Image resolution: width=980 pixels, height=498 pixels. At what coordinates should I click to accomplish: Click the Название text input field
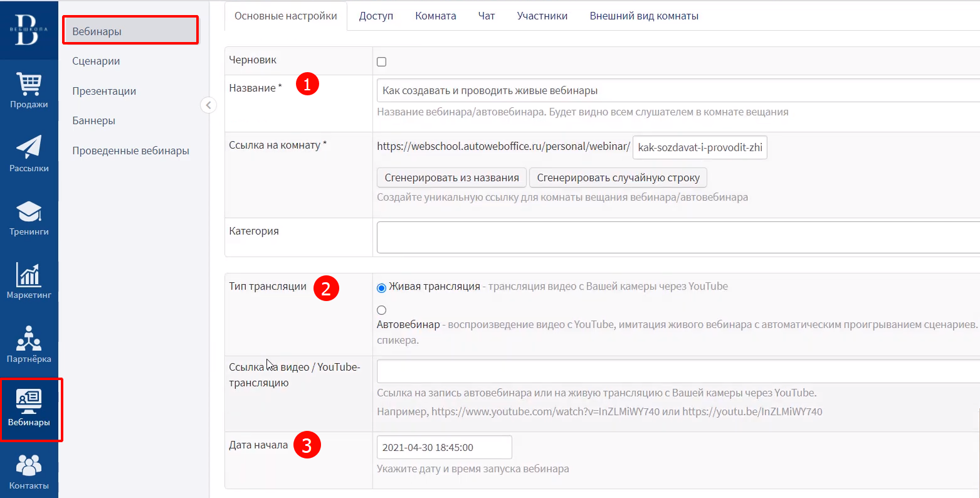677,90
